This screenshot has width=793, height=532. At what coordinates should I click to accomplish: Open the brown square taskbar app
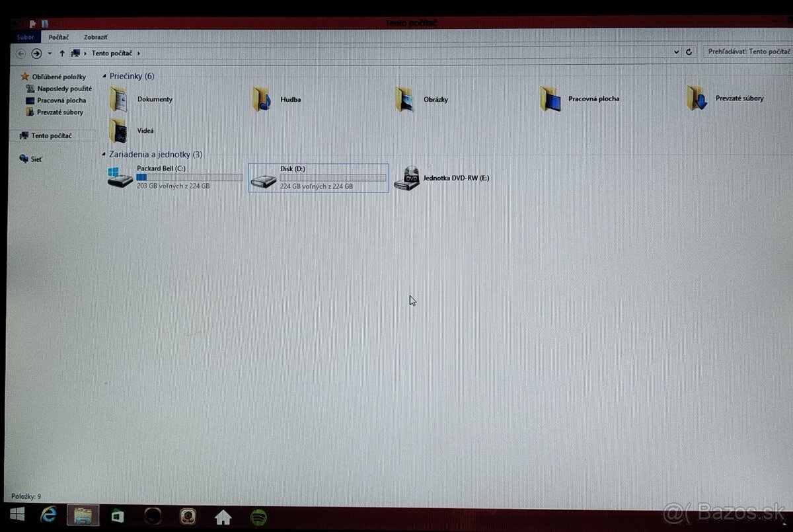pos(188,516)
